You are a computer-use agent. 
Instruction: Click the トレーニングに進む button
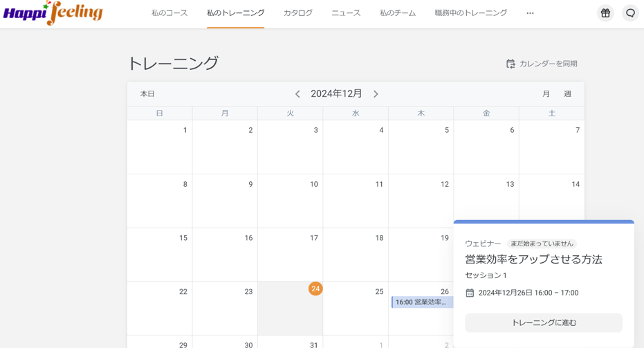point(543,322)
